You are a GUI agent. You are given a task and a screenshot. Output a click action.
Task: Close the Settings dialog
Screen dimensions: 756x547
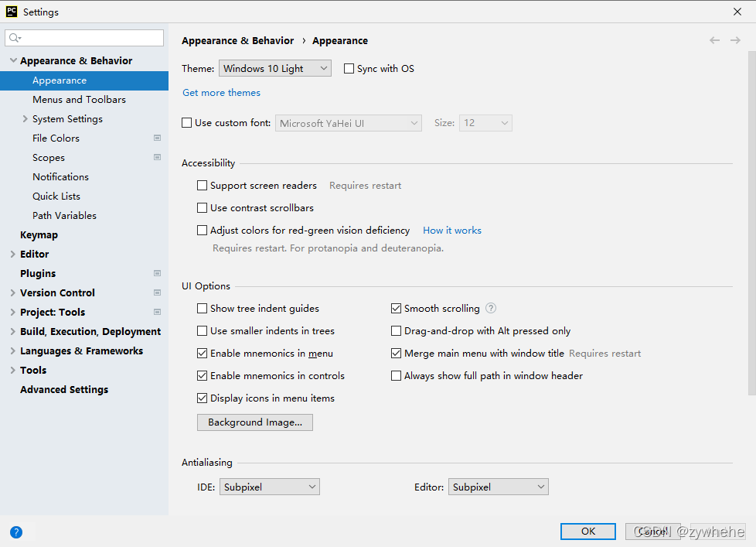[737, 12]
